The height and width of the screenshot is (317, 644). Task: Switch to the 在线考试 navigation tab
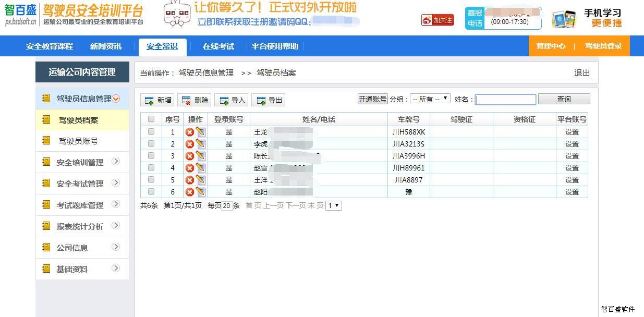point(218,46)
